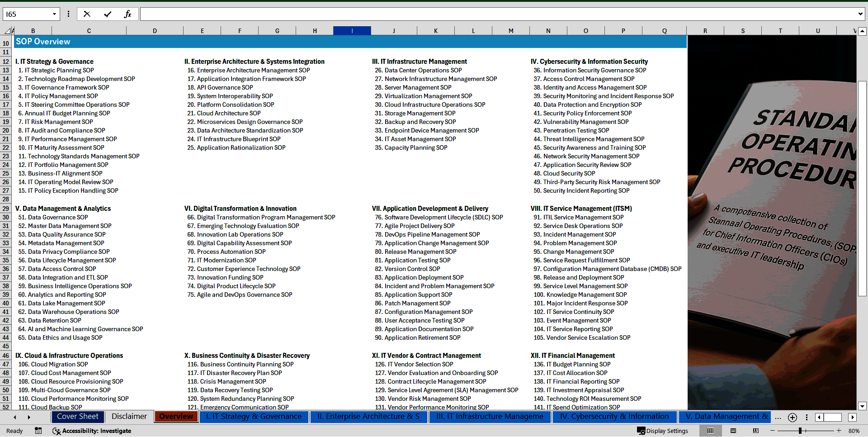Expand the formula bar

click(x=860, y=14)
